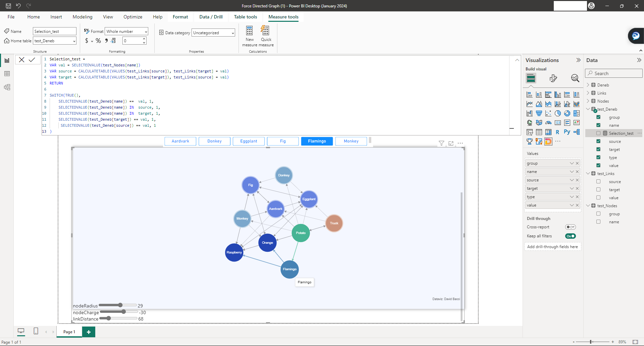Open the Deneb custom visual
The image size is (644, 346).
point(548,141)
